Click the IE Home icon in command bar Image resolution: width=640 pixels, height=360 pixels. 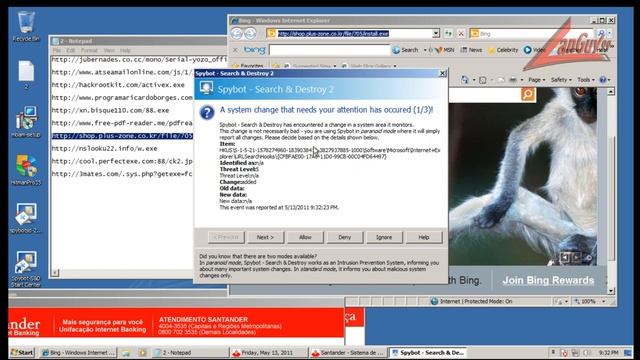pos(465,80)
